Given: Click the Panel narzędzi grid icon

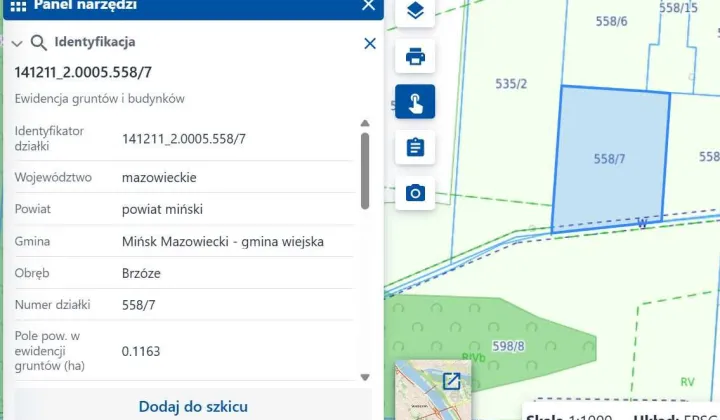Looking at the screenshot, I should pyautogui.click(x=18, y=6).
